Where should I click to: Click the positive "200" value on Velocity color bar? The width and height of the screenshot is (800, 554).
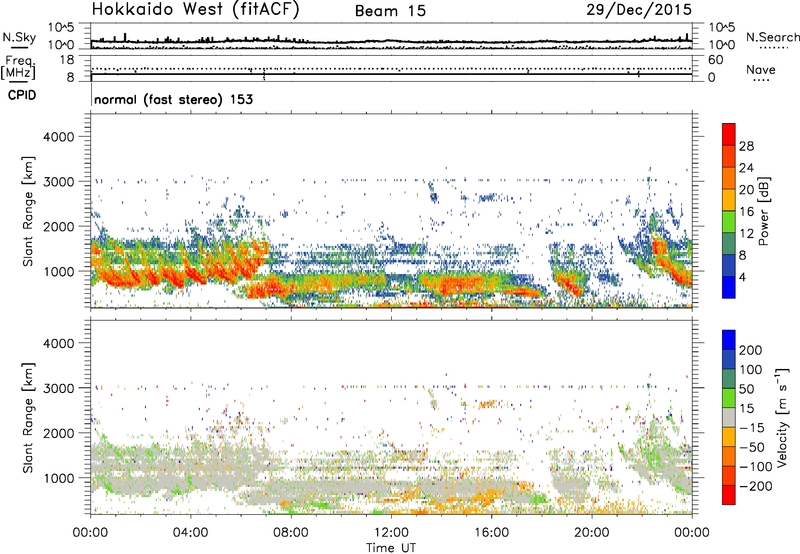point(751,350)
